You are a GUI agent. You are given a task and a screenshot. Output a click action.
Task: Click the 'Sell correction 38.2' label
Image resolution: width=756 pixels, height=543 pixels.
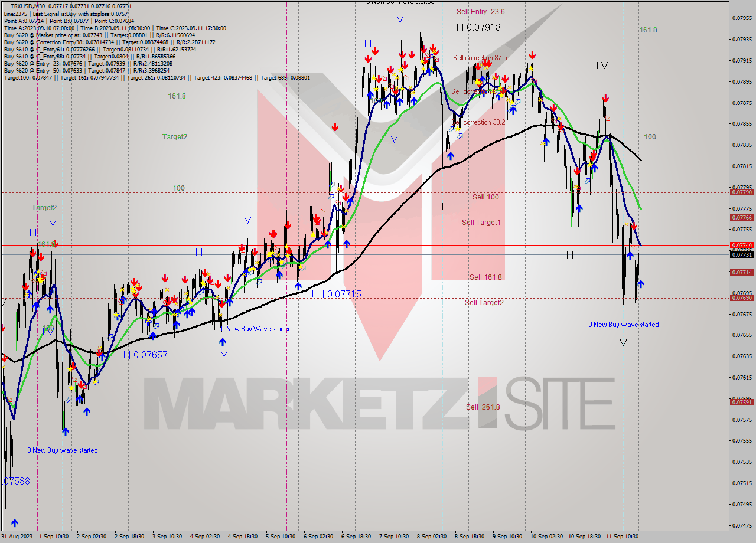pyautogui.click(x=479, y=122)
